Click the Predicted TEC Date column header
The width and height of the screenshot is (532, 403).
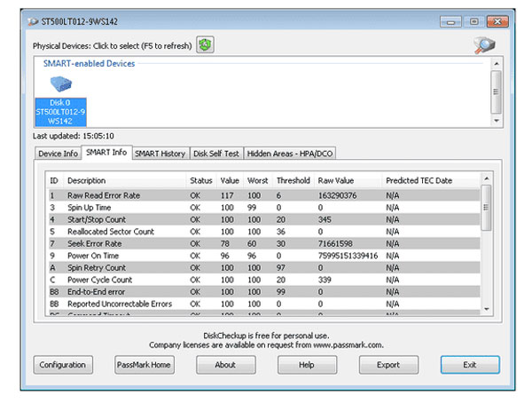431,180
